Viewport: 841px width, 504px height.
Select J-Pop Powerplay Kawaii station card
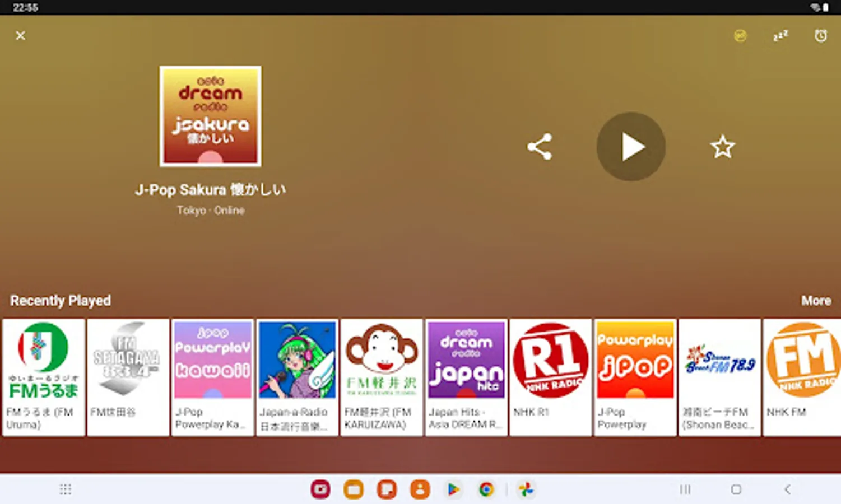[213, 377]
